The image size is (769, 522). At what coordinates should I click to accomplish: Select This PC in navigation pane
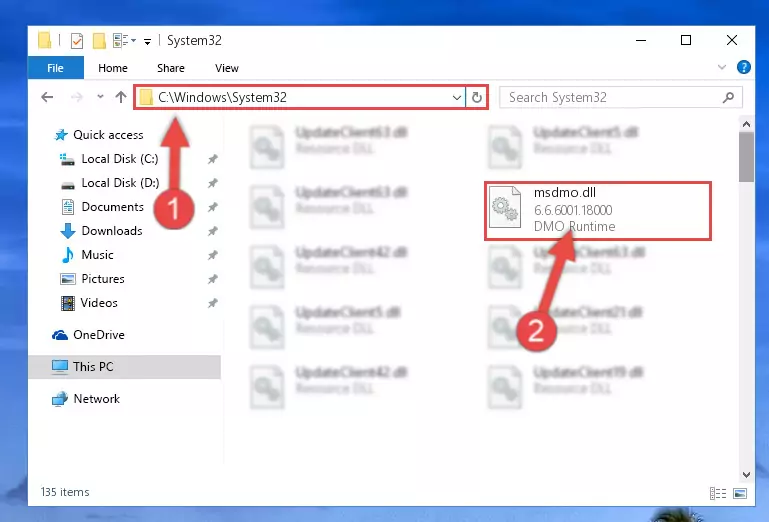(x=125, y=366)
